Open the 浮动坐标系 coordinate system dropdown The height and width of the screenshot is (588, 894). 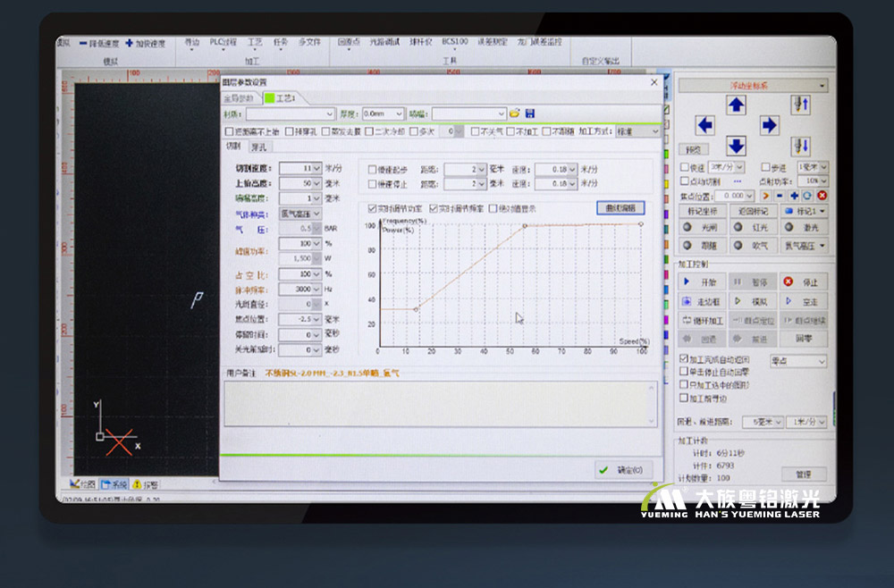[x=753, y=86]
